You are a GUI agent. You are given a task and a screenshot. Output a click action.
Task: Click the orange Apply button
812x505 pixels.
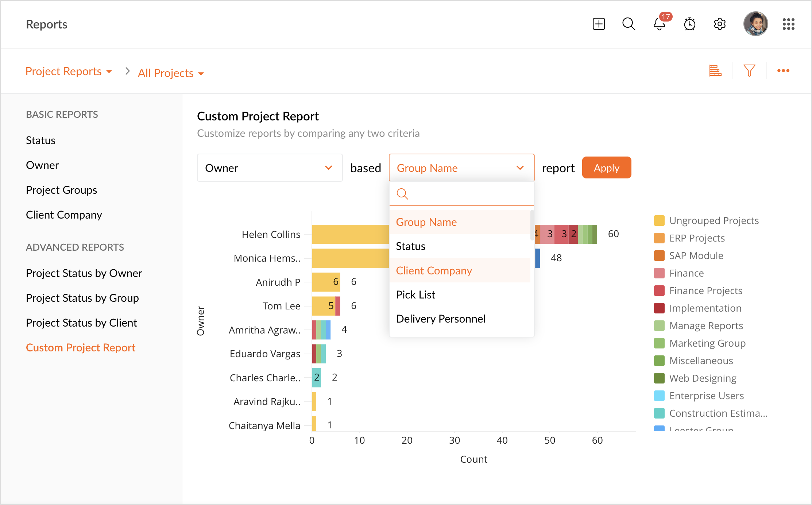(x=606, y=168)
